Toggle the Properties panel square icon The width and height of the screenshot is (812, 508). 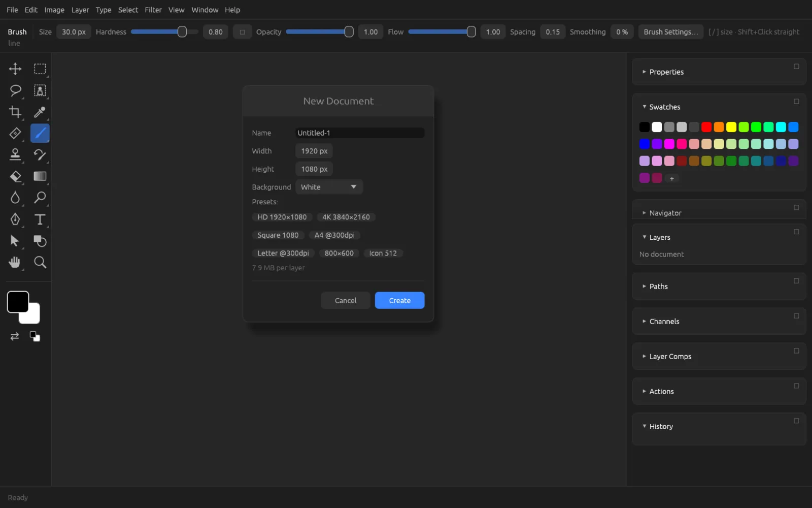(796, 67)
